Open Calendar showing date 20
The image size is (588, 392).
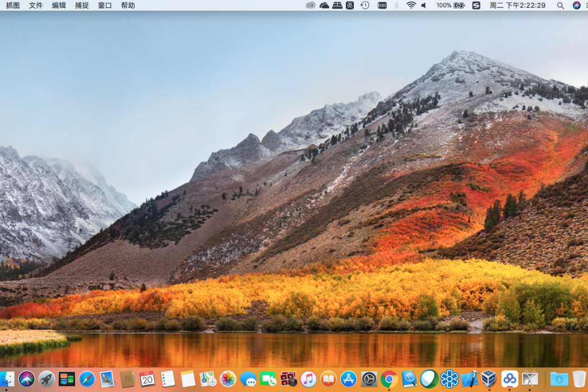[147, 379]
